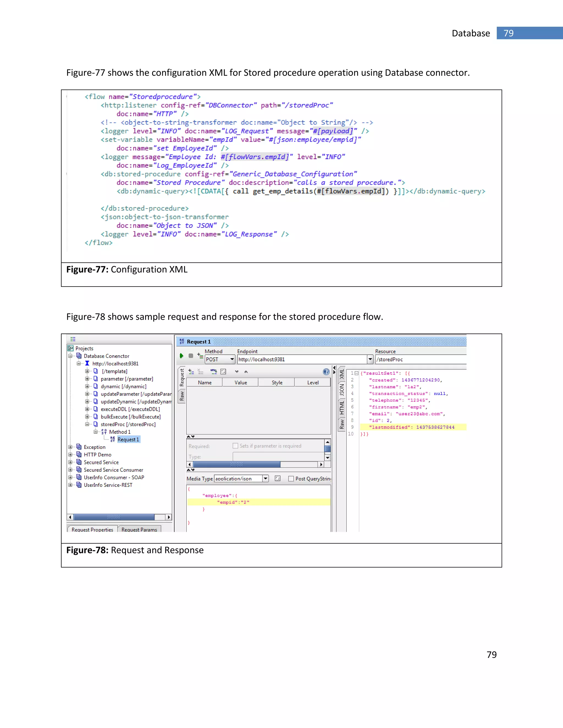Click the Method 1 icon in tree
Screen dimensions: 563x728
104,432
